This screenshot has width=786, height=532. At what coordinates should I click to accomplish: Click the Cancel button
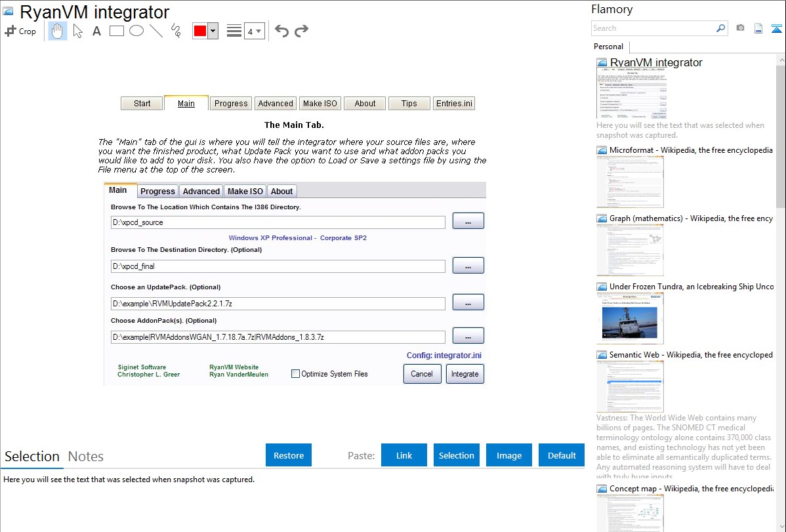(x=422, y=374)
